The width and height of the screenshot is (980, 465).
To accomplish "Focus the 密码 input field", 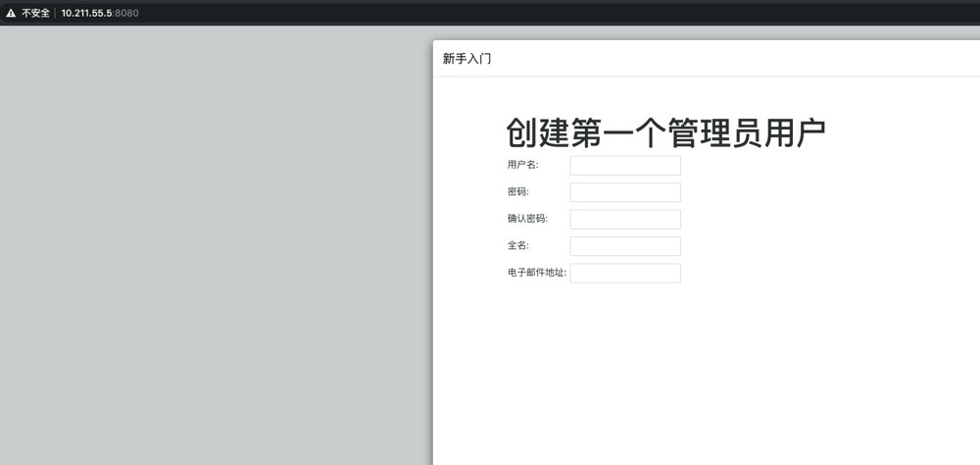I will coord(625,192).
